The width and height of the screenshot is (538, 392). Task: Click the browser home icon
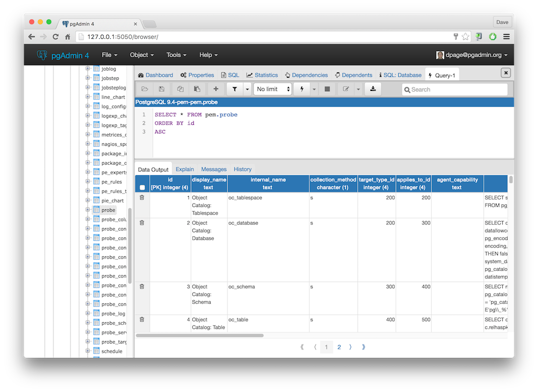tap(68, 37)
